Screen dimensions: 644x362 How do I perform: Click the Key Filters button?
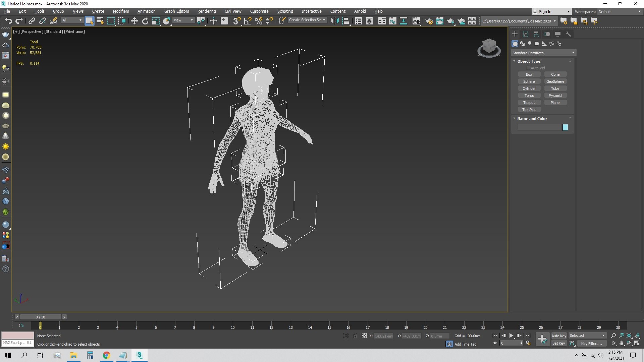point(591,343)
